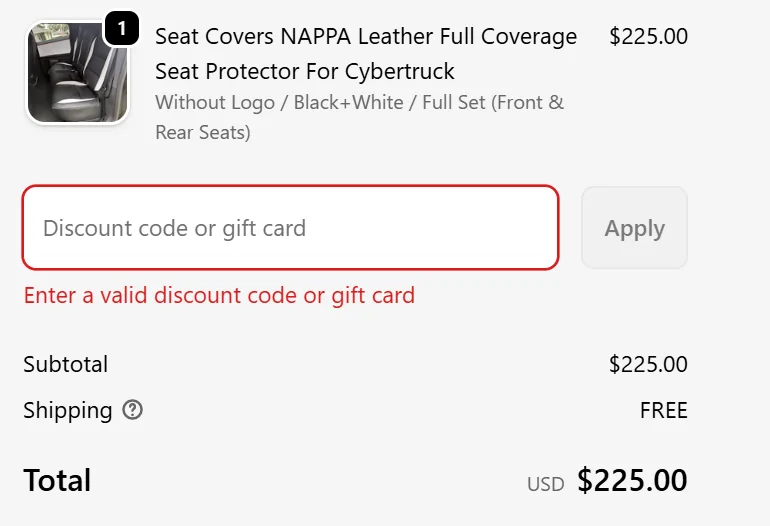Click the Shipping label text
770x526 pixels.
point(68,411)
